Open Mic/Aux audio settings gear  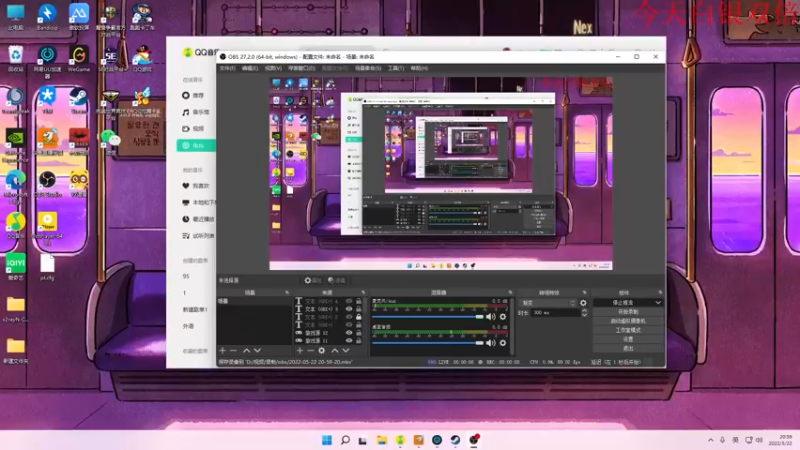tap(503, 317)
